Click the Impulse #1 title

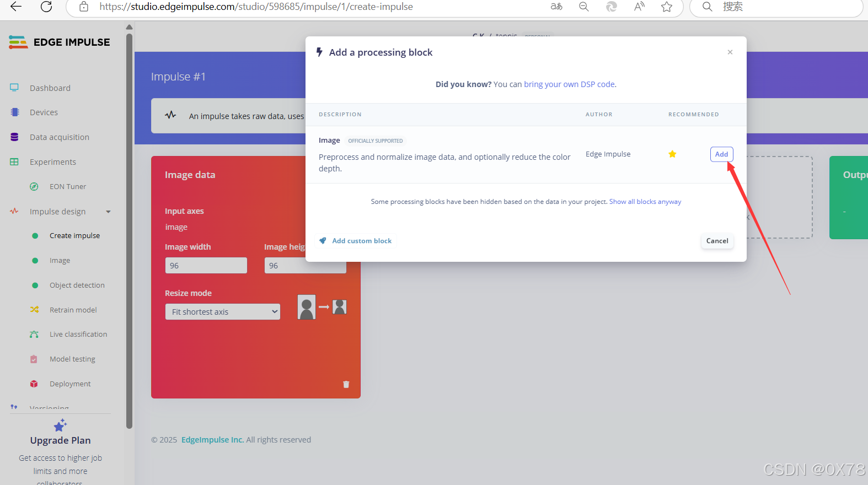pyautogui.click(x=178, y=77)
